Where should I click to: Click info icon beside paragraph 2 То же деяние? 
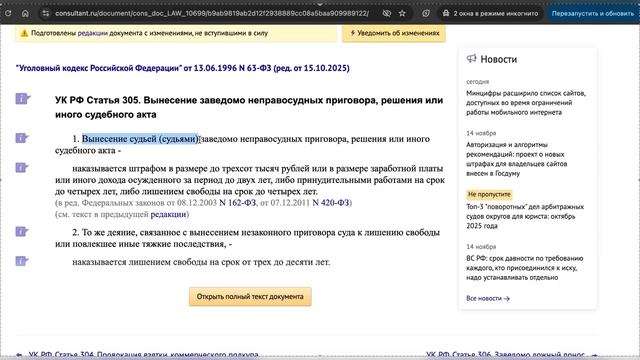22,231
